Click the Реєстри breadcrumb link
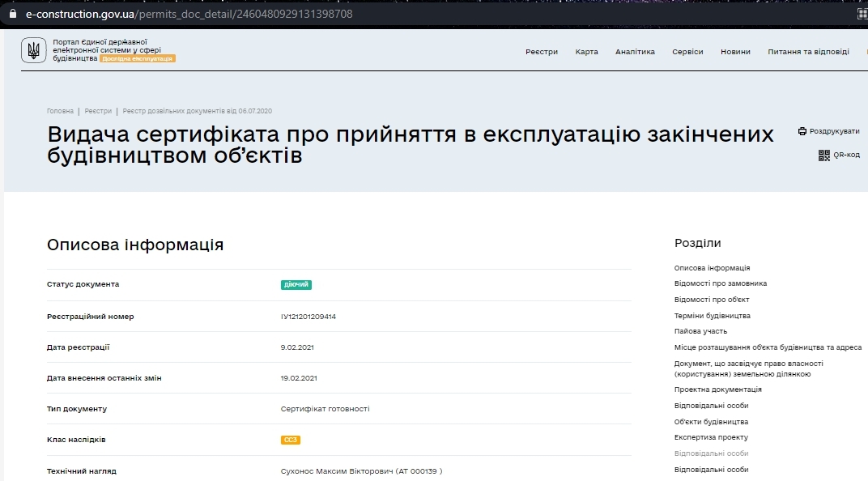The height and width of the screenshot is (481, 868). (98, 111)
